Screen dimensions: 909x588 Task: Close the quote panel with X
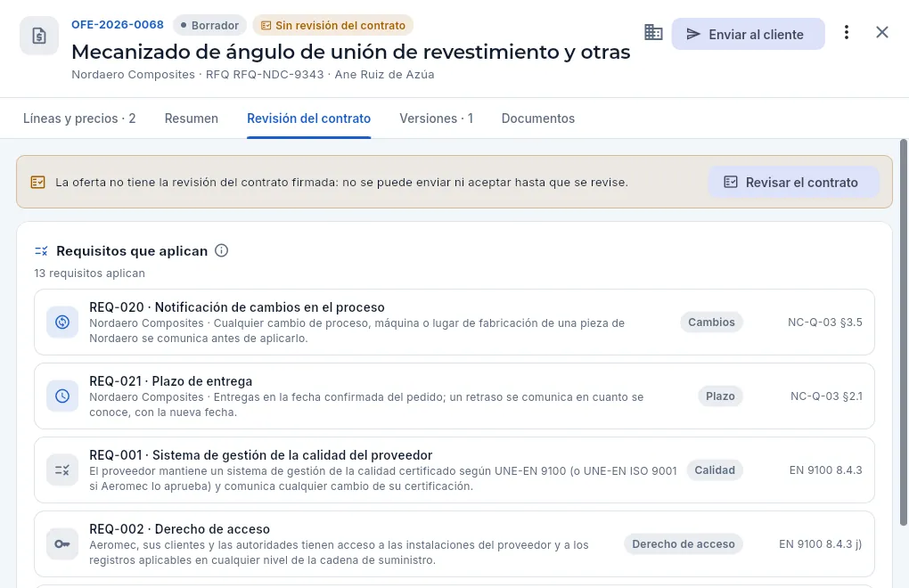click(881, 32)
